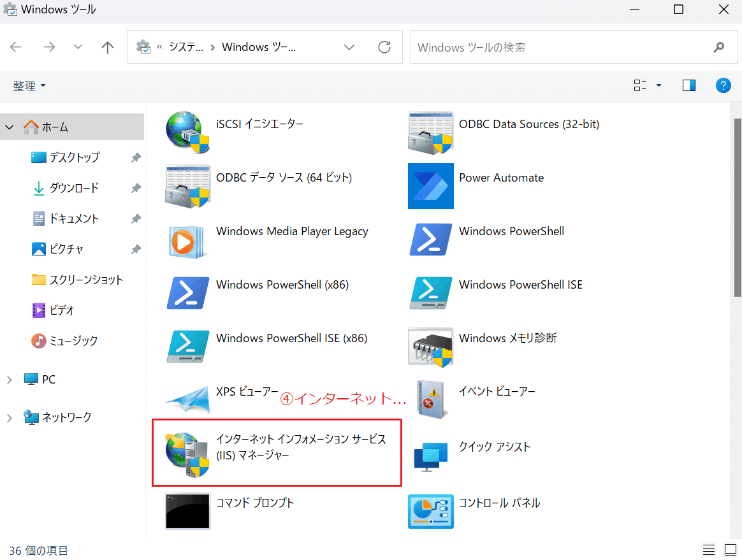Launch Power Automate
The image size is (742, 560).
(501, 178)
